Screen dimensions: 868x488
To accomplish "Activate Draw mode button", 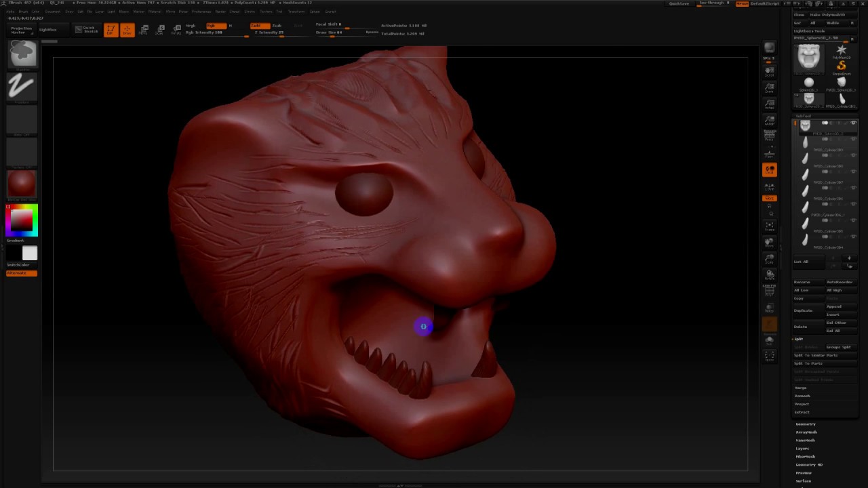I will pos(127,30).
